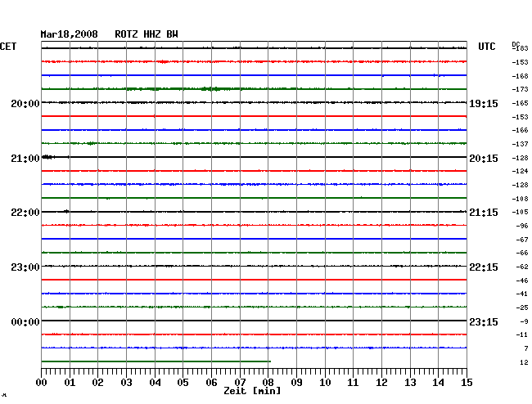Click the station label "ROTZ HHZ BW"
Image resolution: width=532 pixels, height=404 pixels.
(x=147, y=34)
